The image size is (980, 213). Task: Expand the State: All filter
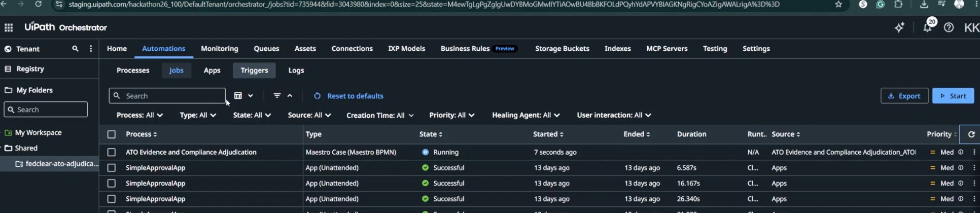click(x=252, y=115)
